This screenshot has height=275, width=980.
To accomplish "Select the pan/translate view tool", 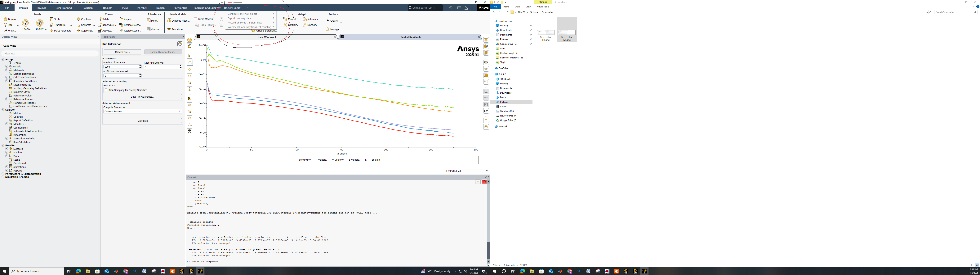I will [x=189, y=70].
